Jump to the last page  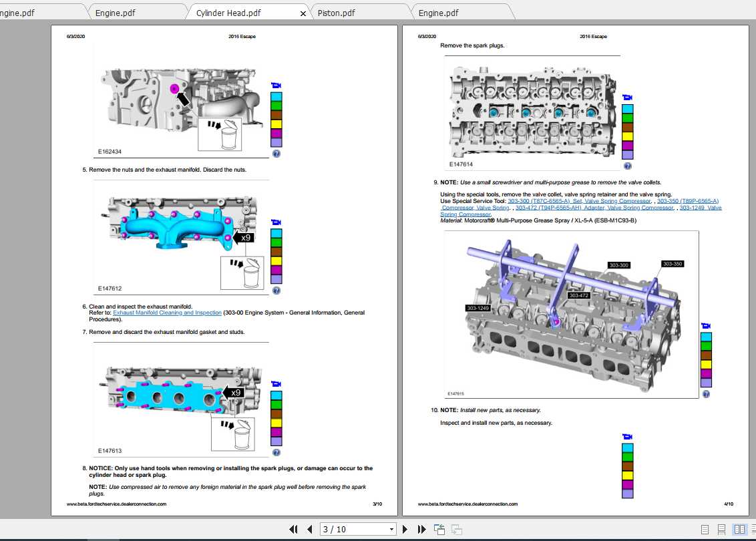[421, 529]
